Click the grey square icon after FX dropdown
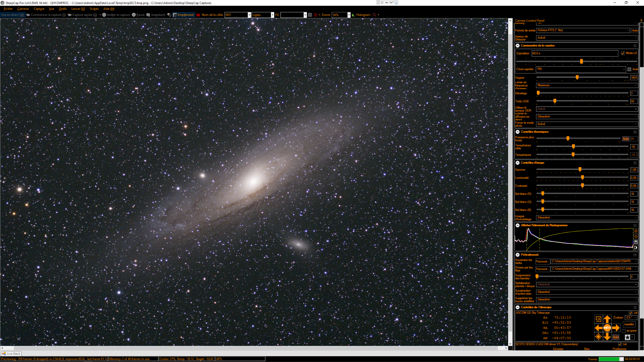Image resolution: width=644 pixels, height=362 pixels. (x=310, y=15)
